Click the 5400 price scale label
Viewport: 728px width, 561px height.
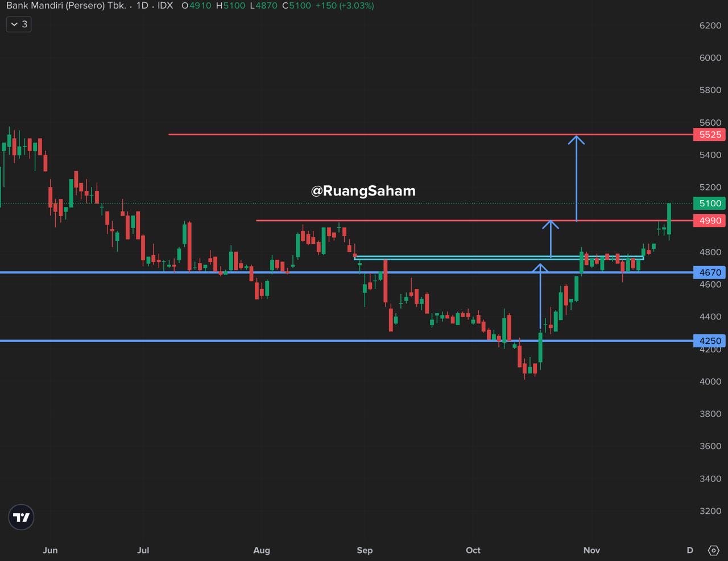[x=710, y=155]
